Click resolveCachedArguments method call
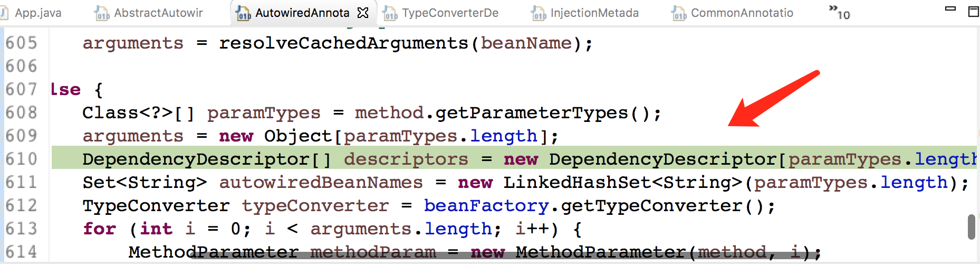The width and height of the screenshot is (980, 265). [x=344, y=43]
